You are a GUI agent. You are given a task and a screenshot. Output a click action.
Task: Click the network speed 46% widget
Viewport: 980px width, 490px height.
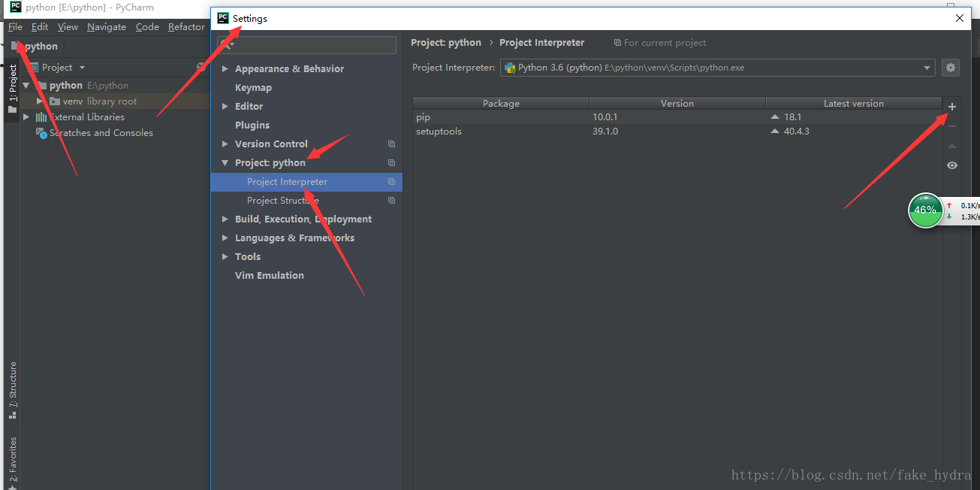tap(925, 210)
